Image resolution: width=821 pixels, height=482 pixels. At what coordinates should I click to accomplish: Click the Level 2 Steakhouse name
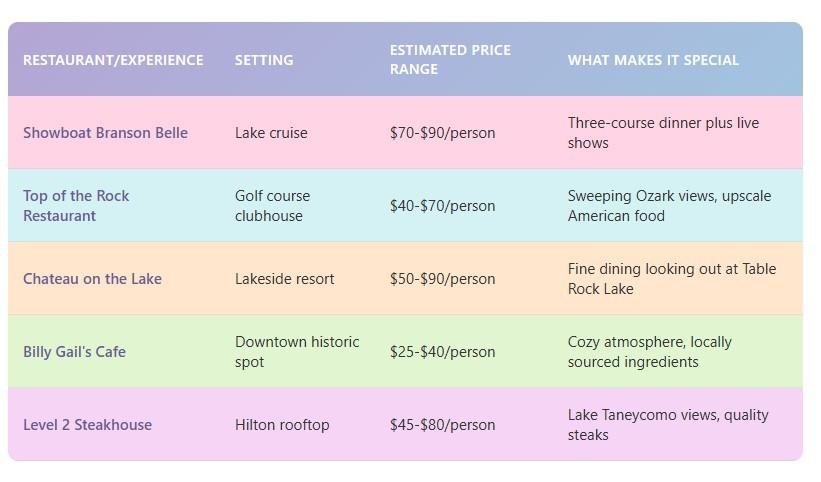point(87,425)
